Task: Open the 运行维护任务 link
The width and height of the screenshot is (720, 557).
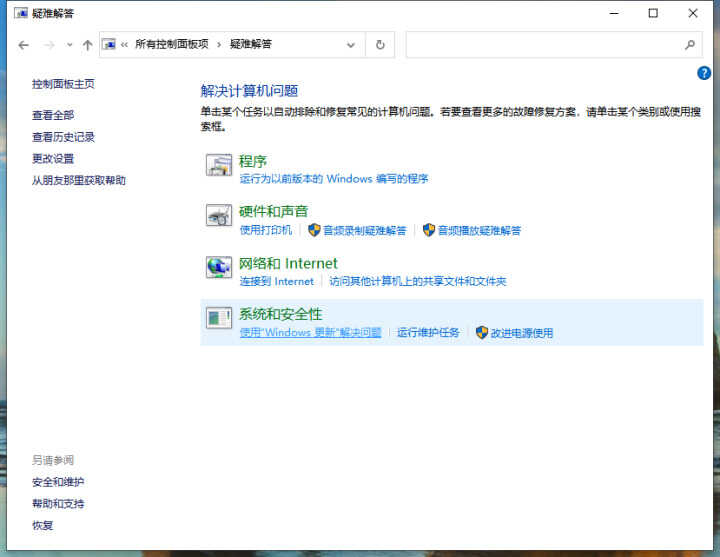Action: point(428,332)
